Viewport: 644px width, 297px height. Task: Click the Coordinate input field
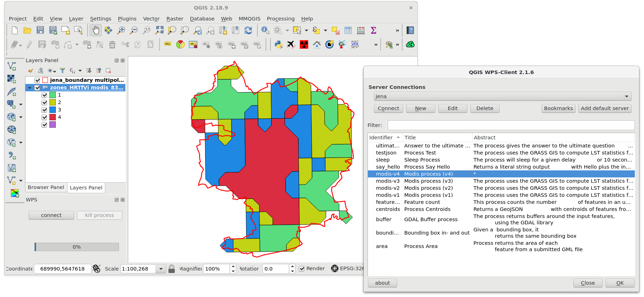tap(63, 269)
